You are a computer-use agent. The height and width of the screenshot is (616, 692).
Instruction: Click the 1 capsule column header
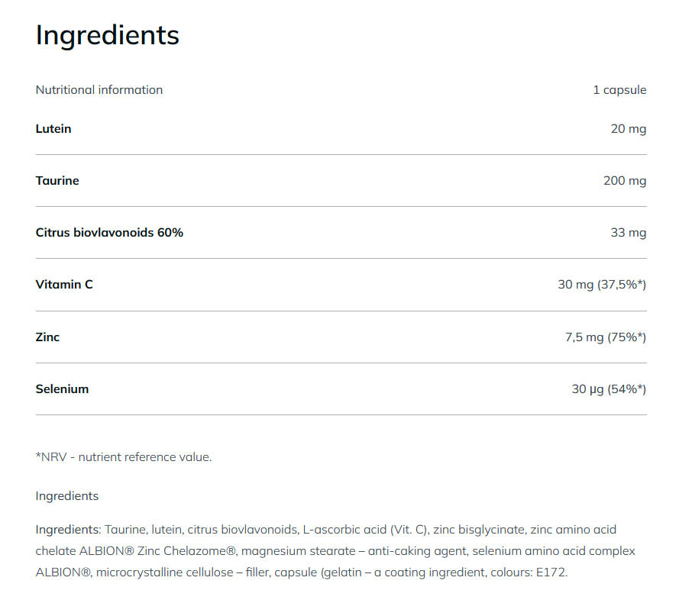click(x=619, y=90)
